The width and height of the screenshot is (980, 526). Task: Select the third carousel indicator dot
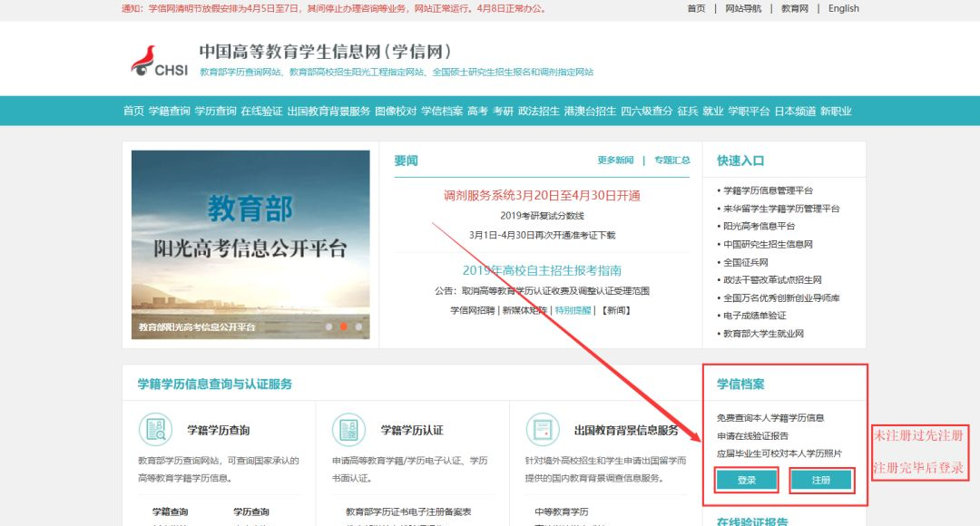[x=358, y=326]
